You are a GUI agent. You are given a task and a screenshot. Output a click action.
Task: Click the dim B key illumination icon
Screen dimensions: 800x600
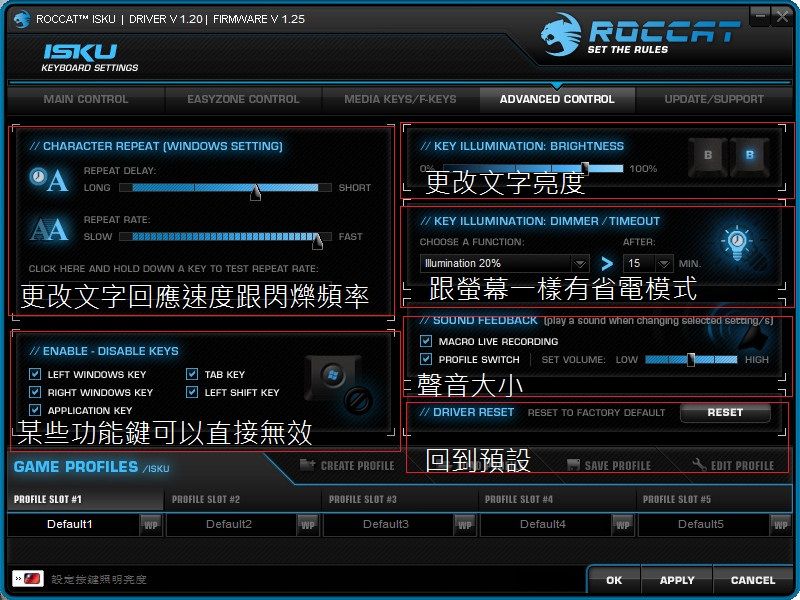(x=708, y=156)
